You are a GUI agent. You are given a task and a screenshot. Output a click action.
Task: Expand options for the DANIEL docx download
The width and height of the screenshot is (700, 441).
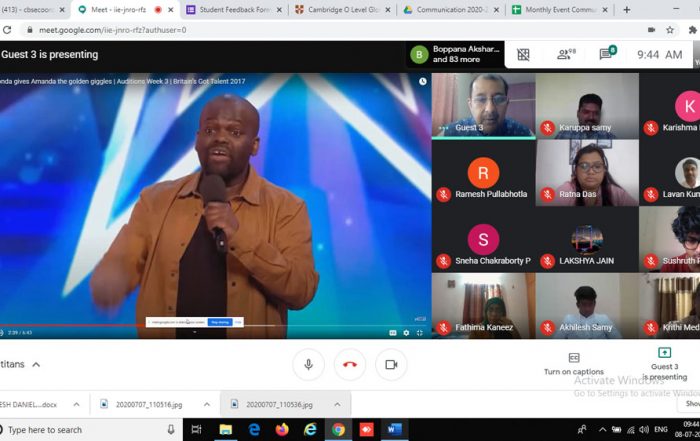point(76,404)
